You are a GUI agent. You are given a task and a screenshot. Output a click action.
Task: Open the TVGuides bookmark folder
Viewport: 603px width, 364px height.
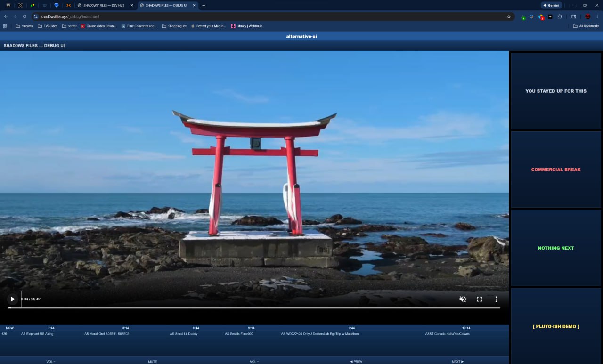pyautogui.click(x=47, y=26)
